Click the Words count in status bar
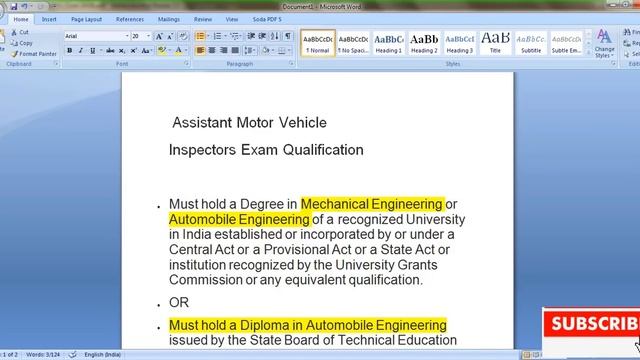Viewport: 640px width, 360px height. (x=43, y=355)
